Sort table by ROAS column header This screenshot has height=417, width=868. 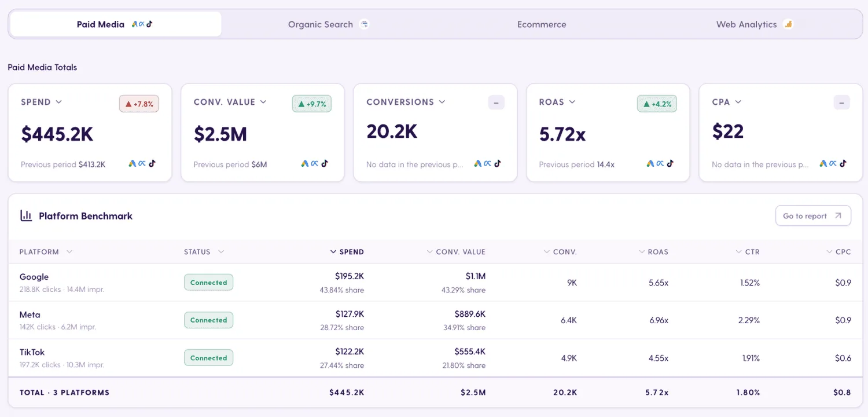click(x=653, y=252)
